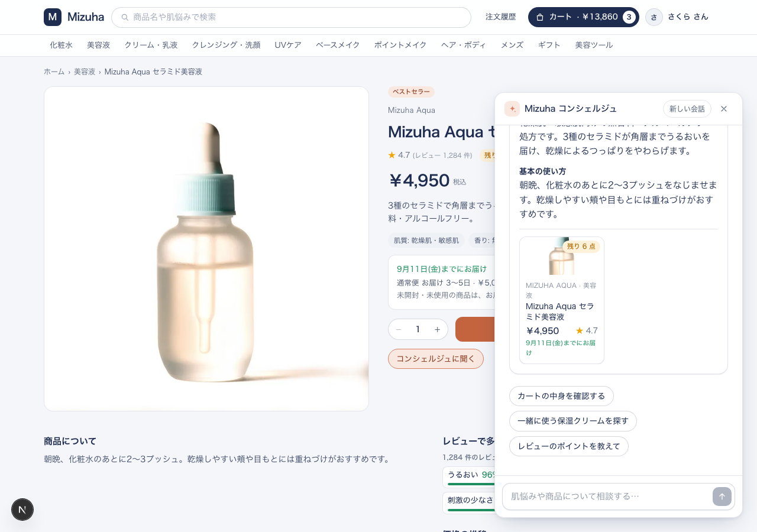Open the cart with ¥13,860
The height and width of the screenshot is (532, 757).
coord(583,17)
